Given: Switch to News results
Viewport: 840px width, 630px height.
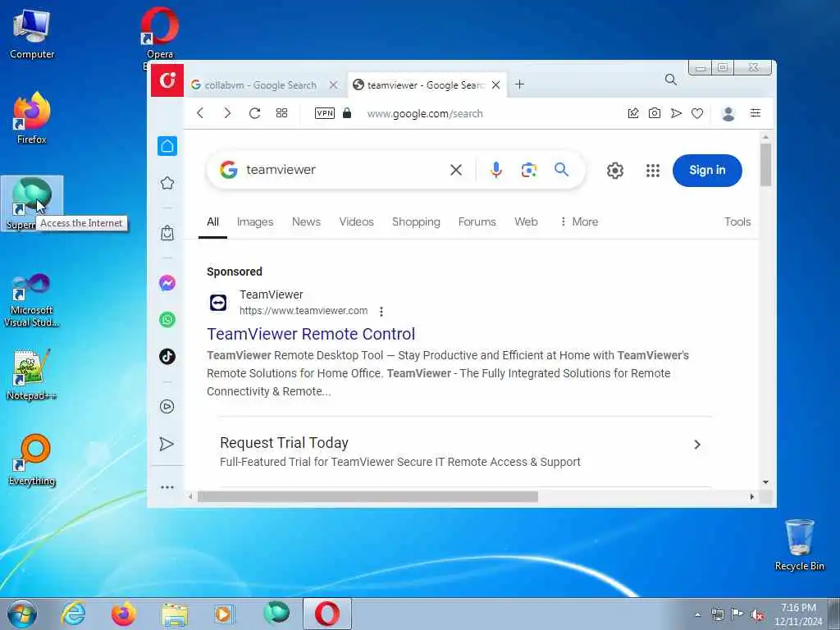Looking at the screenshot, I should (x=306, y=221).
